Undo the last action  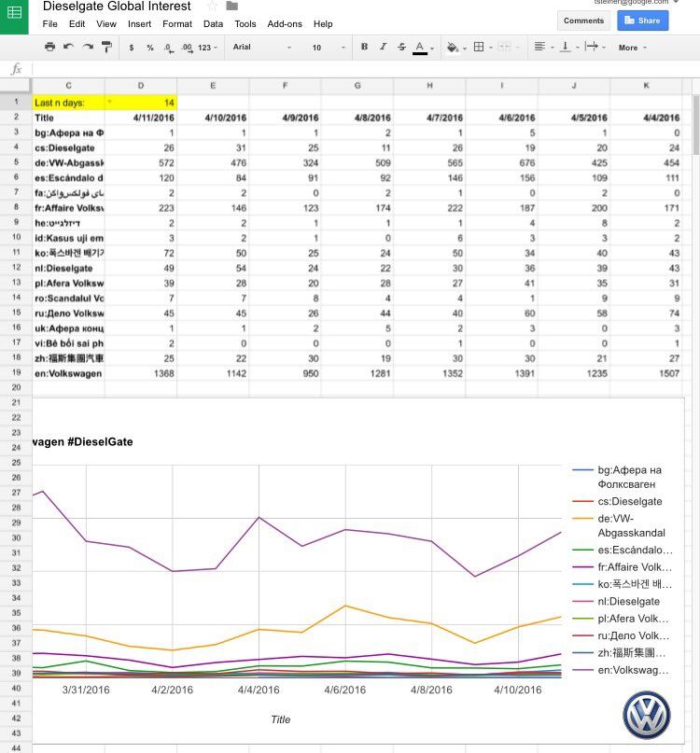click(69, 48)
